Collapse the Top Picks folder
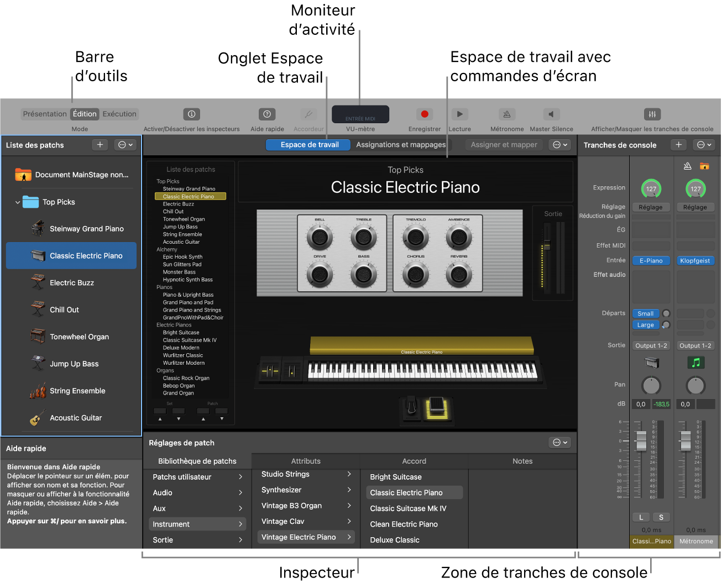 (x=18, y=202)
